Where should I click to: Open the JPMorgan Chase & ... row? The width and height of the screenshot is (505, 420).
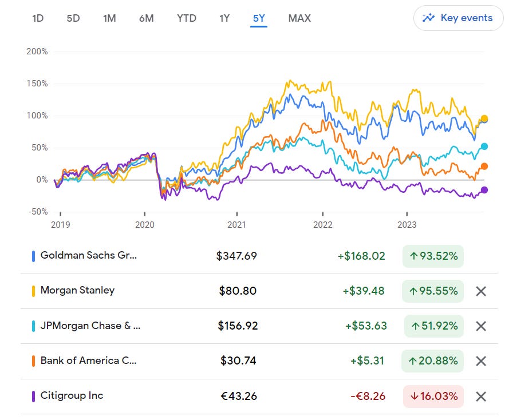tap(259, 326)
